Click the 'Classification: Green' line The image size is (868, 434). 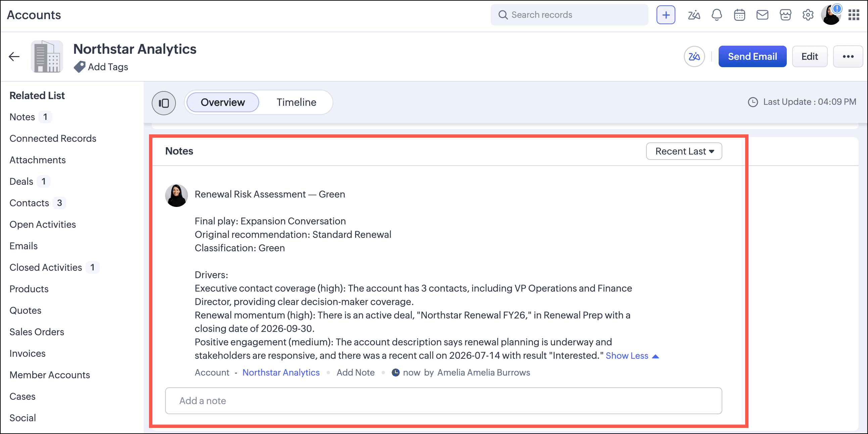(240, 248)
